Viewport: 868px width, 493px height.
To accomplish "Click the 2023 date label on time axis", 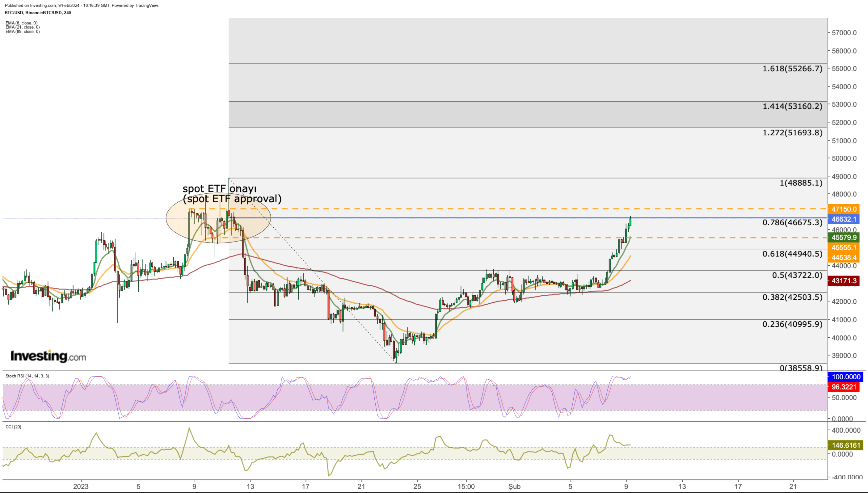I will 81,486.
